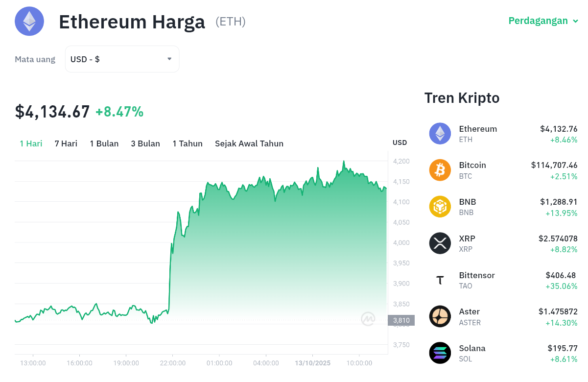Expand the Perdagangan menu
Image resolution: width=588 pixels, height=382 pixels.
(543, 21)
